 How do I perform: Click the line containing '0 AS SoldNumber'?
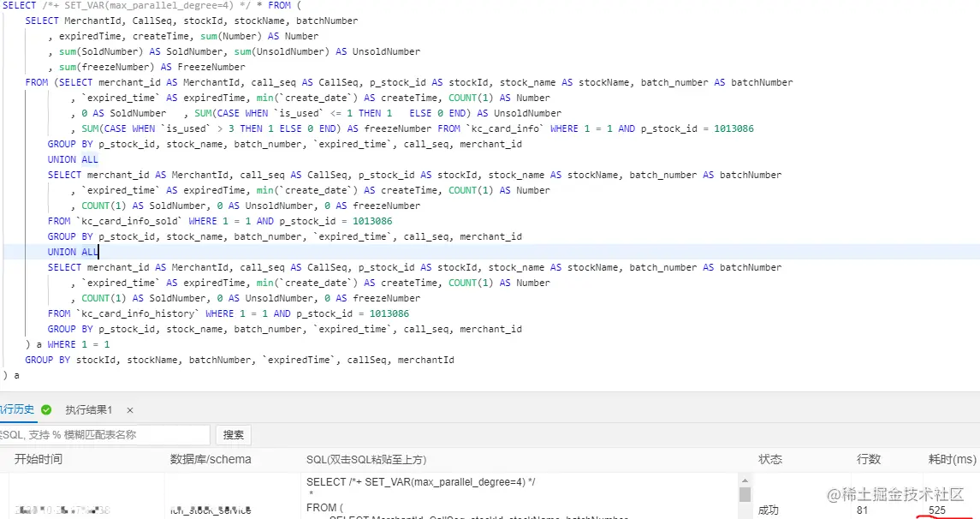[316, 113]
